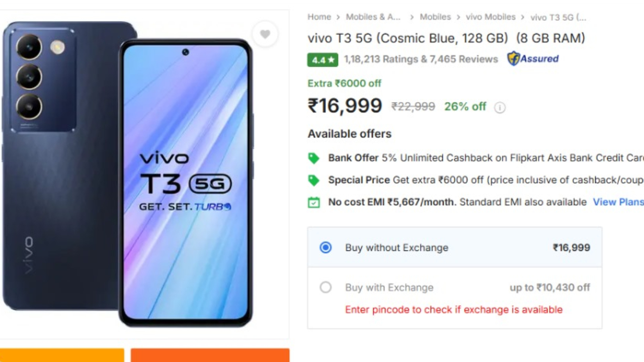Click the vivo T3 5G product title
644x362 pixels.
446,38
